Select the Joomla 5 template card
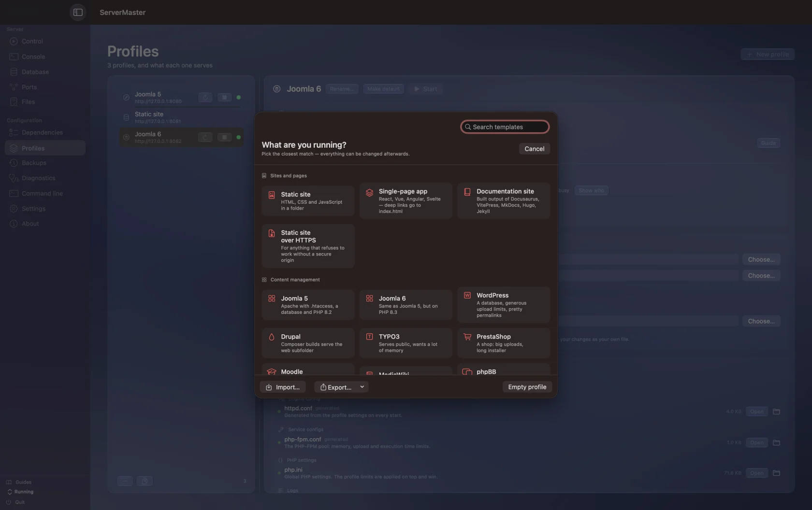This screenshot has width=812, height=510. tap(308, 305)
